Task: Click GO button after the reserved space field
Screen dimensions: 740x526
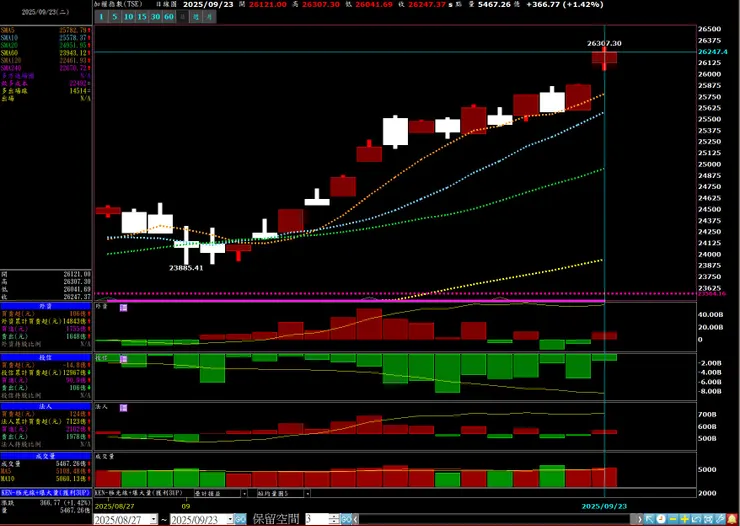Action: coord(346,519)
